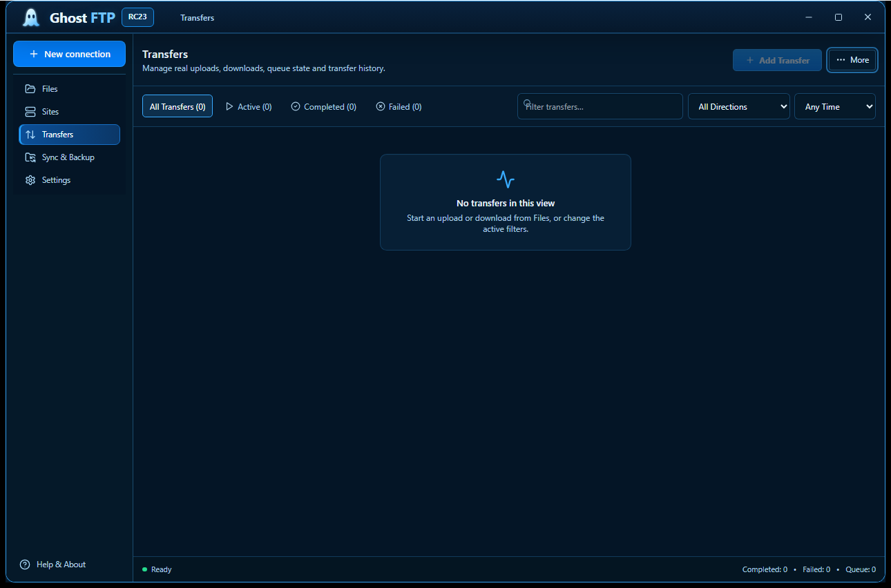Maximize the Ghost FTP window
The image size is (891, 588).
tap(839, 17)
